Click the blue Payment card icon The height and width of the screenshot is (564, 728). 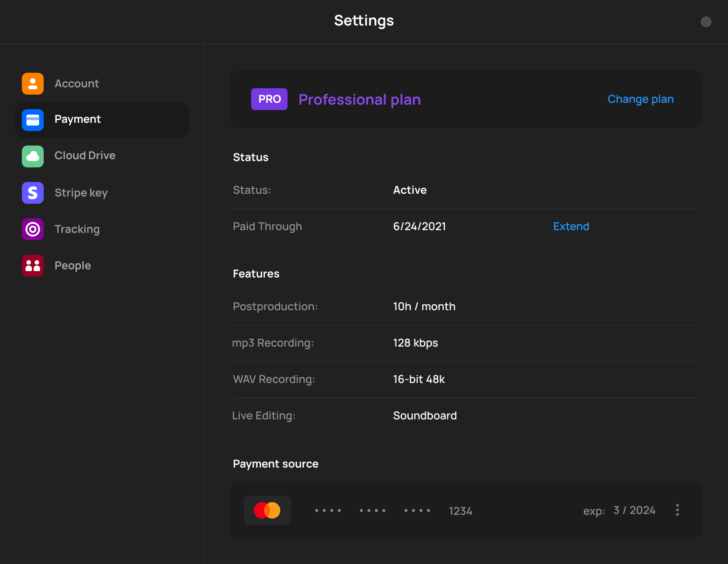[33, 120]
